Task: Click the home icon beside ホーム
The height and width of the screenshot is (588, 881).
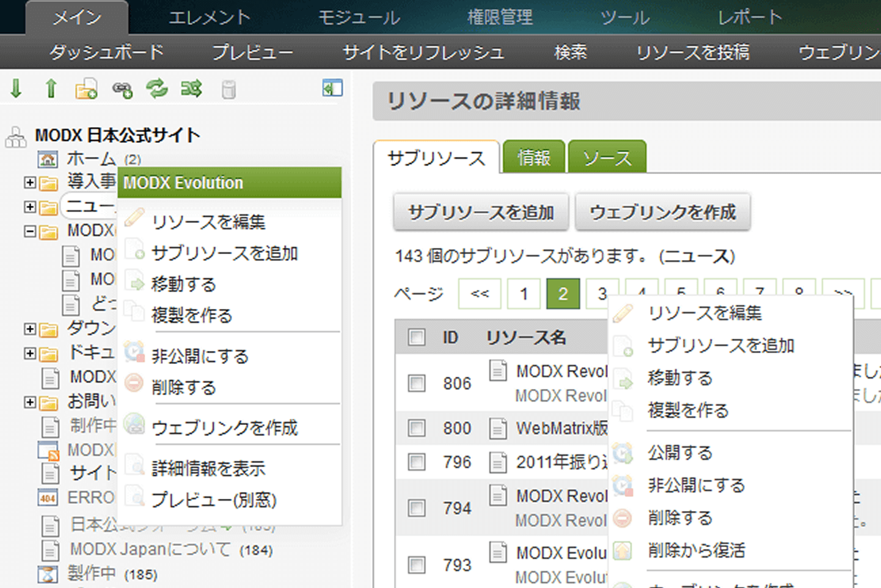Action: click(x=48, y=160)
